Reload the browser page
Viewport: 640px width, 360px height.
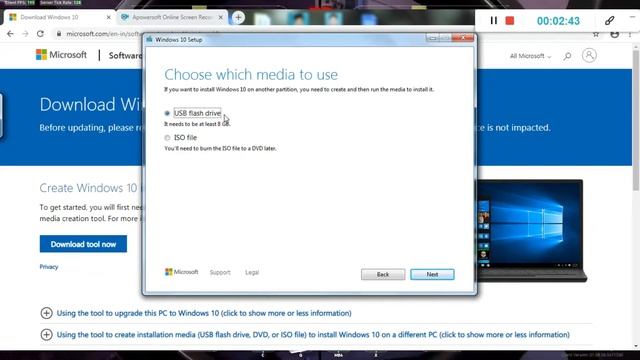[x=40, y=34]
